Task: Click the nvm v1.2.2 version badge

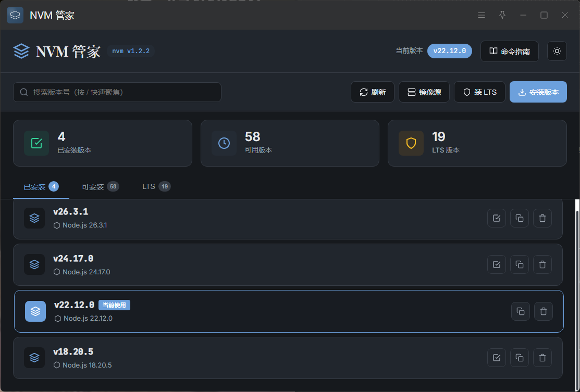Action: point(131,51)
